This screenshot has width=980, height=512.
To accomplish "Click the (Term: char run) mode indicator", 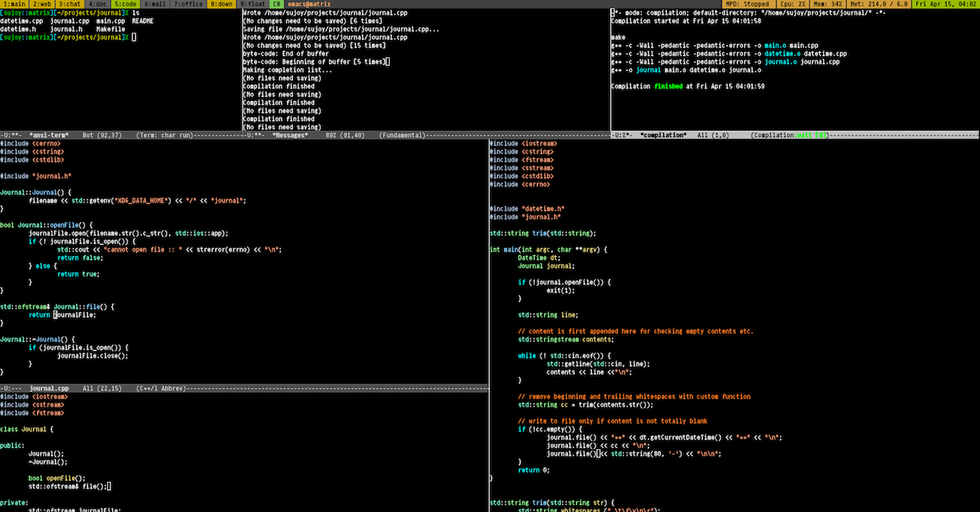I will coord(164,135).
